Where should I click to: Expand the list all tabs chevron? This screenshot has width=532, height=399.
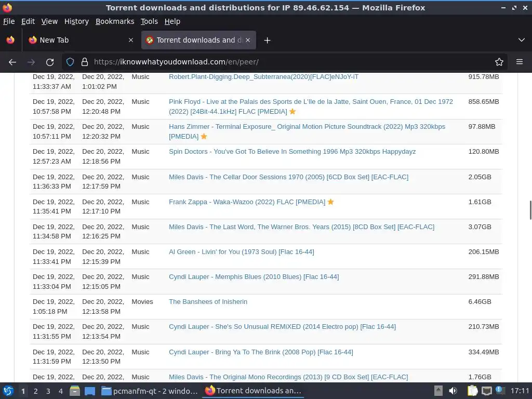[522, 40]
